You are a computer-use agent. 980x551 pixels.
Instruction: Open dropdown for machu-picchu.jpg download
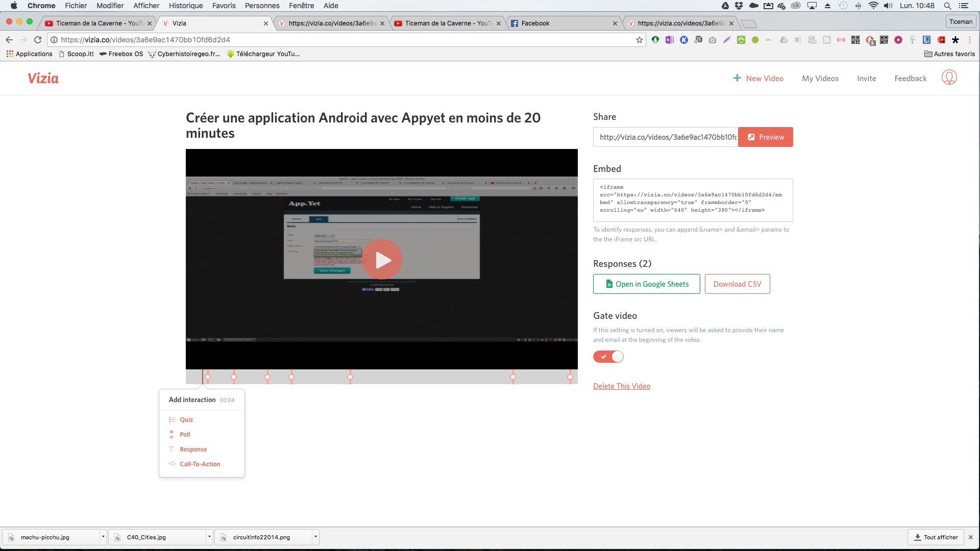103,537
